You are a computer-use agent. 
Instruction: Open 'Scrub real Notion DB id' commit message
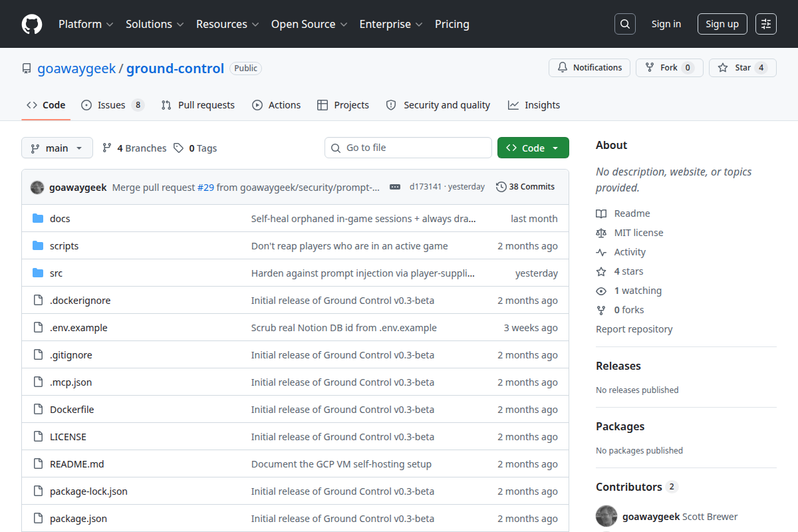(344, 328)
